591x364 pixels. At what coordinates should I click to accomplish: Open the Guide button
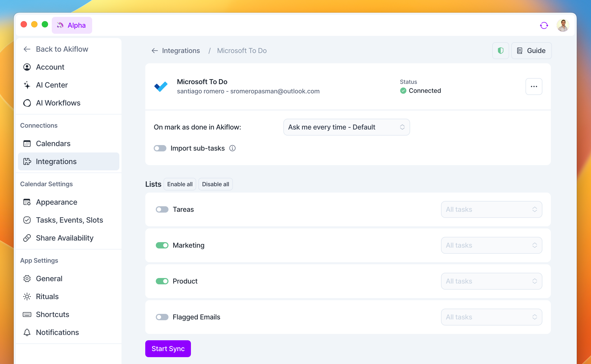pyautogui.click(x=531, y=51)
